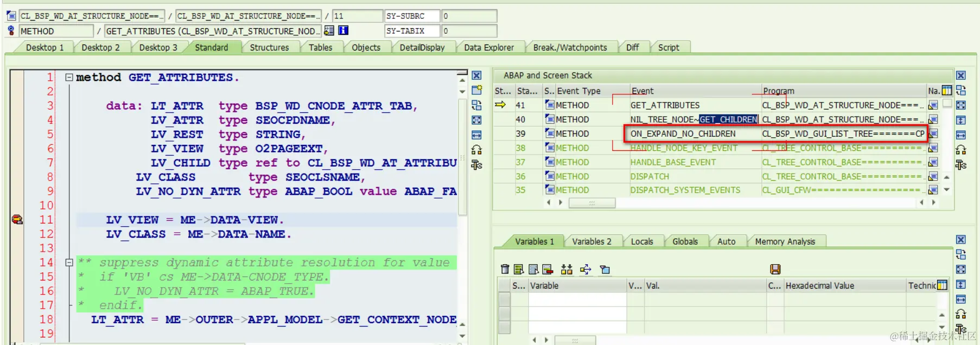Click the local variables copy icon in variables toolbar

pos(605,269)
